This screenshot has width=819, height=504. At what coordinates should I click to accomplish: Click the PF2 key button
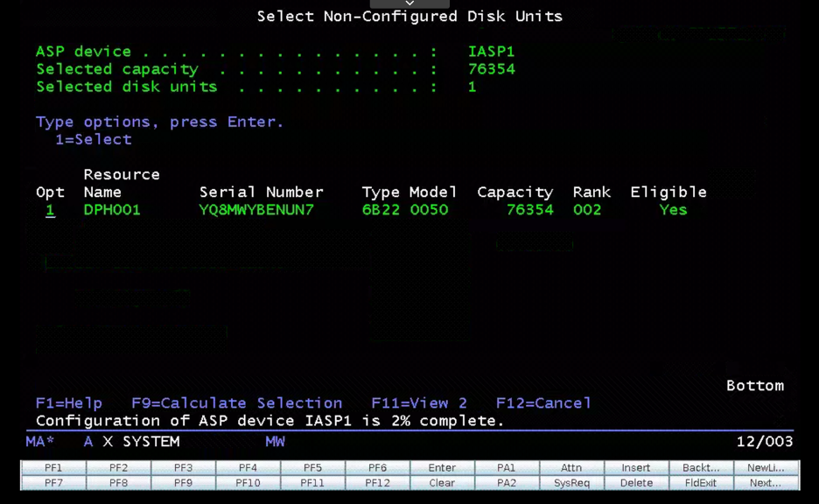click(119, 467)
